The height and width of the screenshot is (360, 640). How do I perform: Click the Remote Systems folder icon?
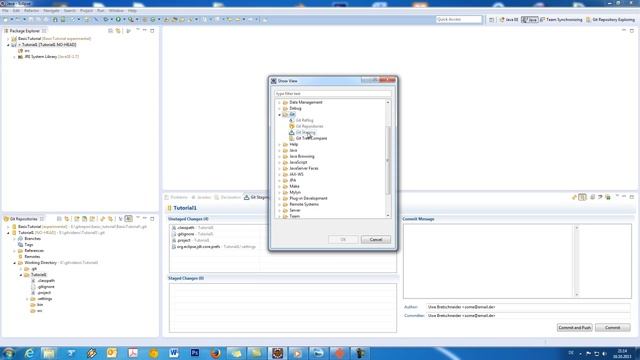pyautogui.click(x=285, y=204)
